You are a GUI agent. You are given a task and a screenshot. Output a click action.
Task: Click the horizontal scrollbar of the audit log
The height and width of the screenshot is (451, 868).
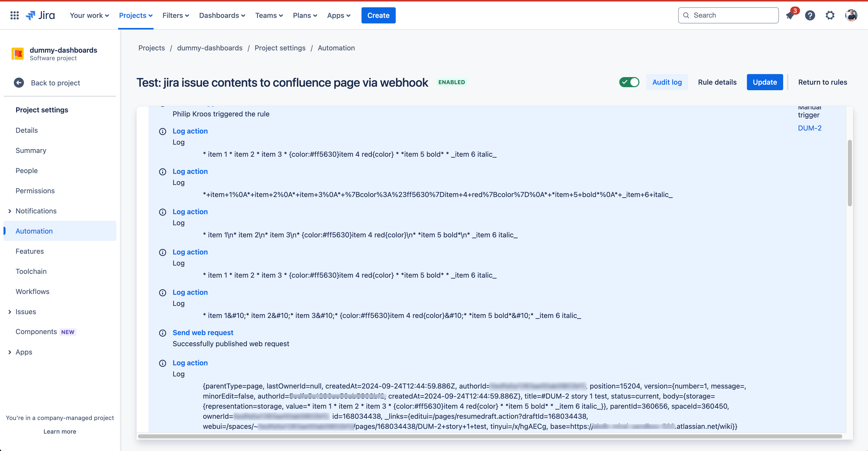[490, 436]
